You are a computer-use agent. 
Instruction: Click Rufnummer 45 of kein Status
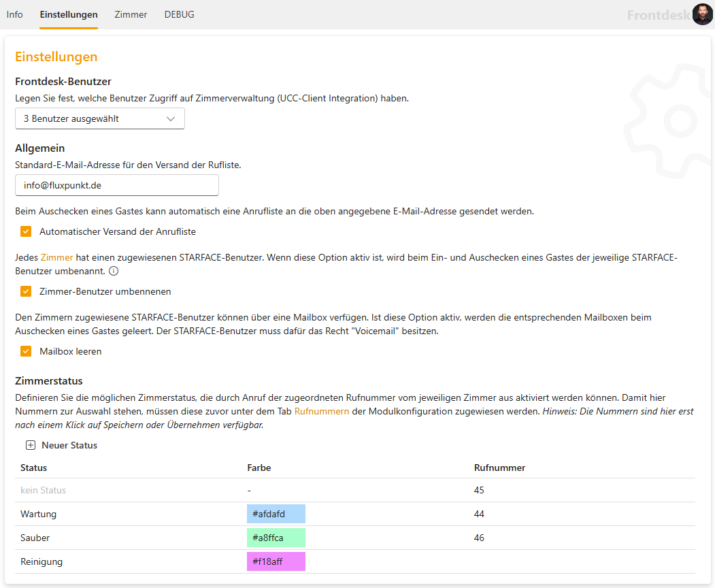coord(479,491)
